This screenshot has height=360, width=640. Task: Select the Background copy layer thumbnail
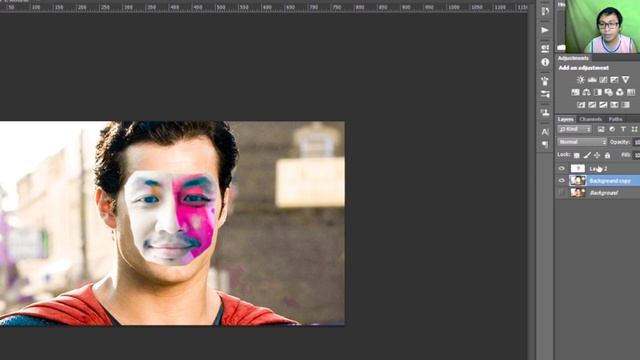click(x=578, y=180)
